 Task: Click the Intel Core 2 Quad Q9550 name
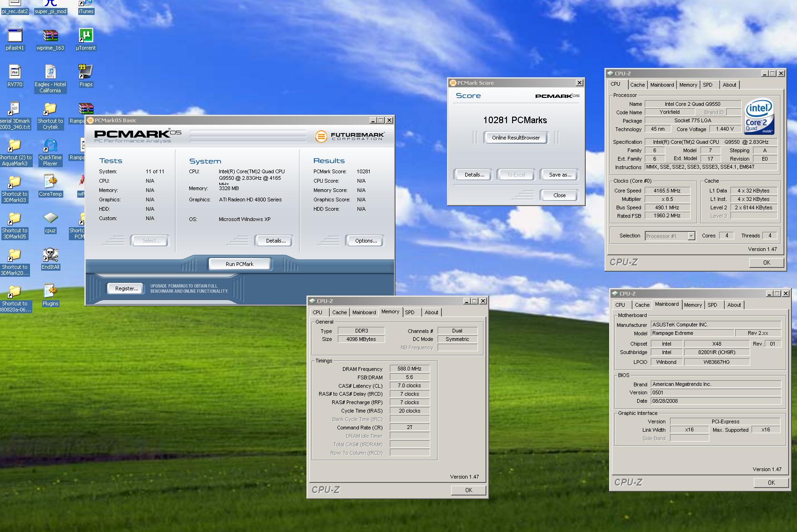(693, 104)
